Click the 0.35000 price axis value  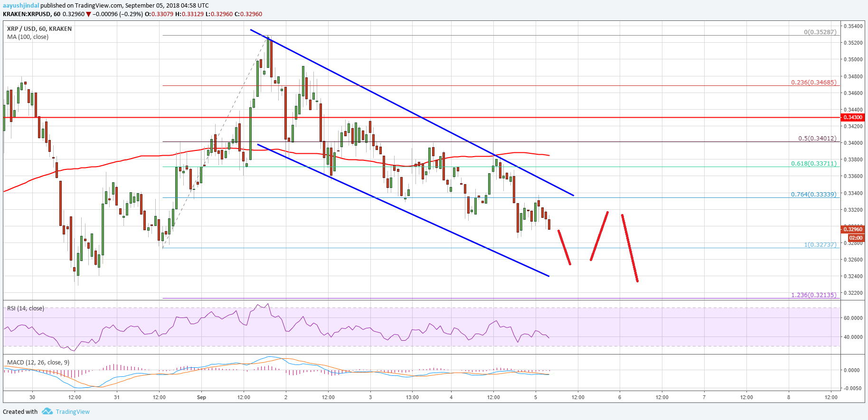pos(853,59)
